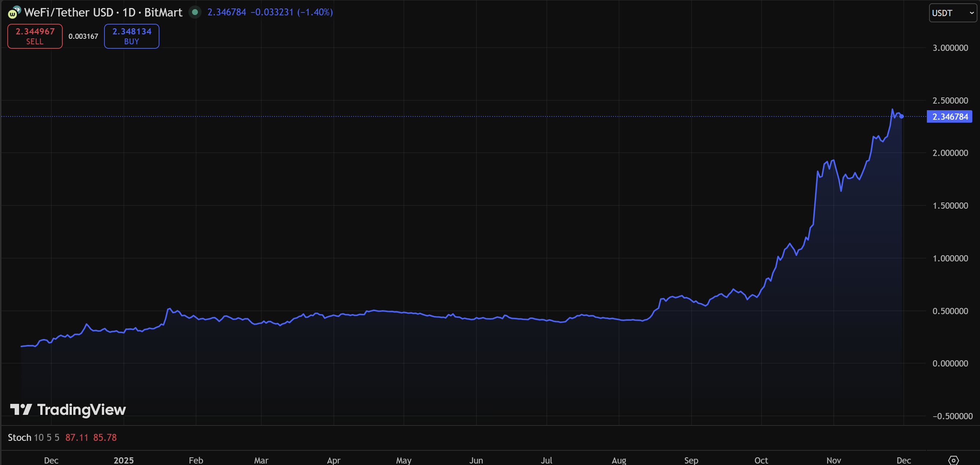Click the WeFi/Tether USD symbol title

(69, 12)
